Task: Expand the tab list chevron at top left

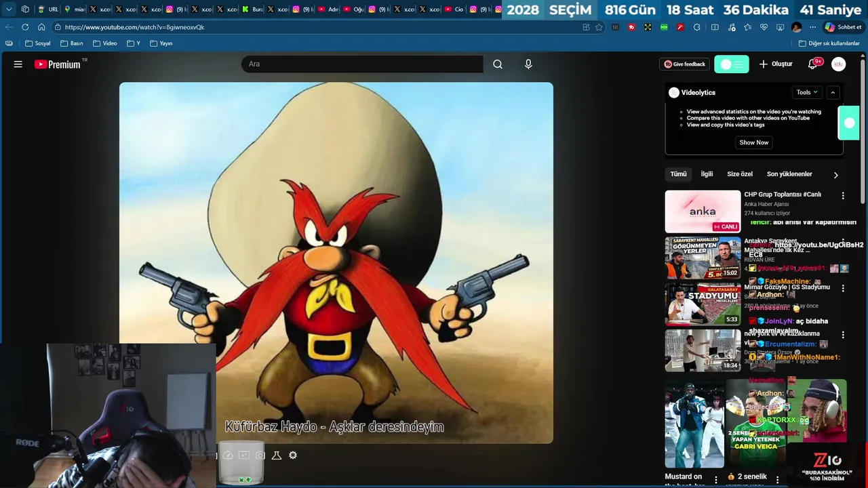Action: (x=9, y=9)
